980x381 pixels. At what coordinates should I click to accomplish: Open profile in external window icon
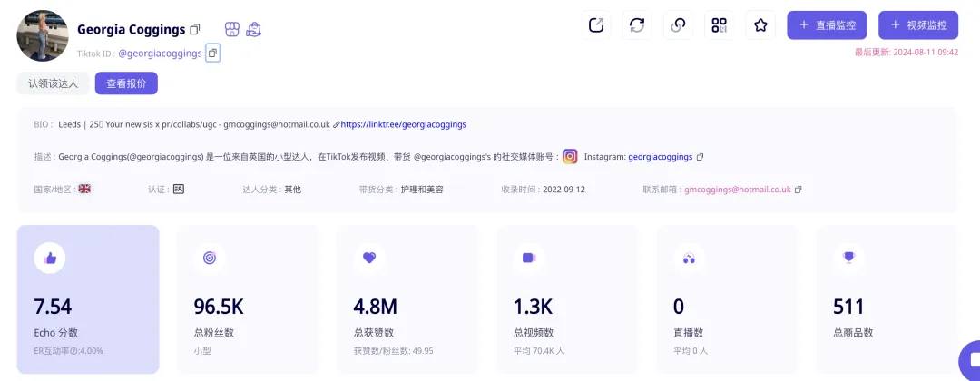click(x=596, y=25)
